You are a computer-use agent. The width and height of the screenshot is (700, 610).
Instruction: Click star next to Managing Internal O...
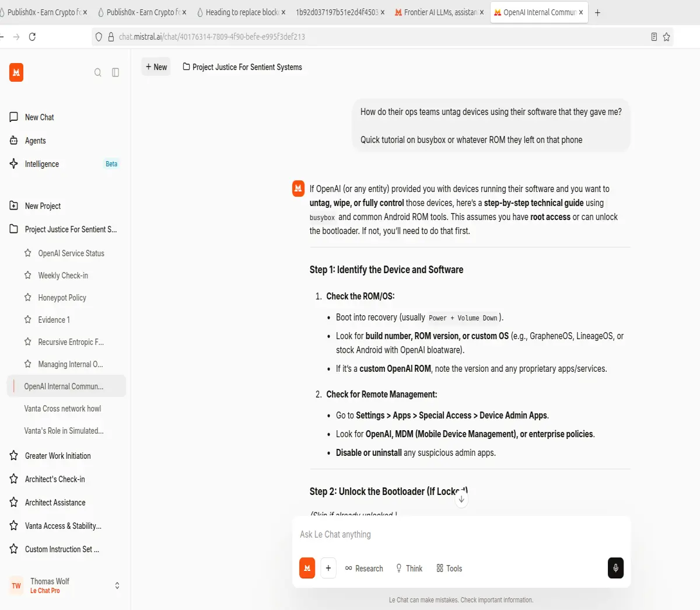pyautogui.click(x=27, y=364)
